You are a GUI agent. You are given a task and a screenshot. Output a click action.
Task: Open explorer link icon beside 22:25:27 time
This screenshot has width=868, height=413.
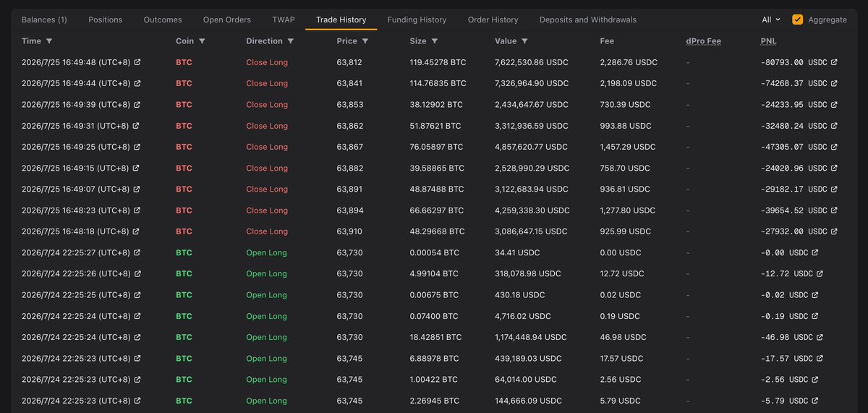click(x=137, y=252)
